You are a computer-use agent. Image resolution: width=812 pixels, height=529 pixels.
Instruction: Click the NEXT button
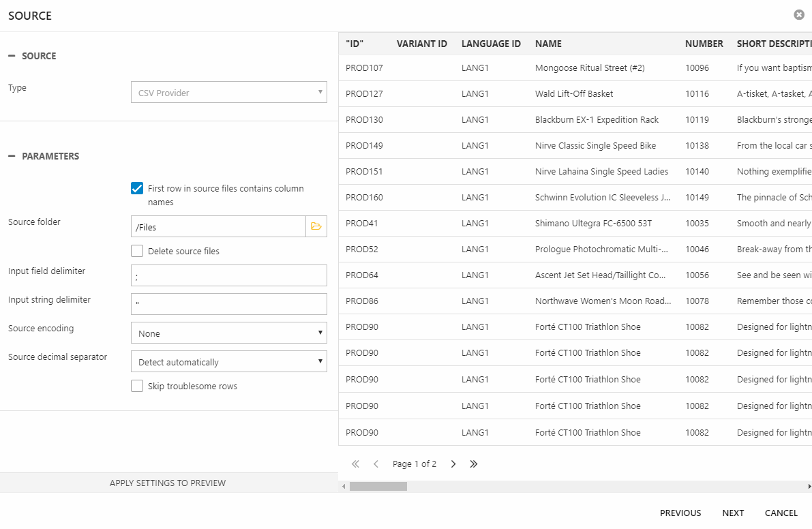coord(733,513)
